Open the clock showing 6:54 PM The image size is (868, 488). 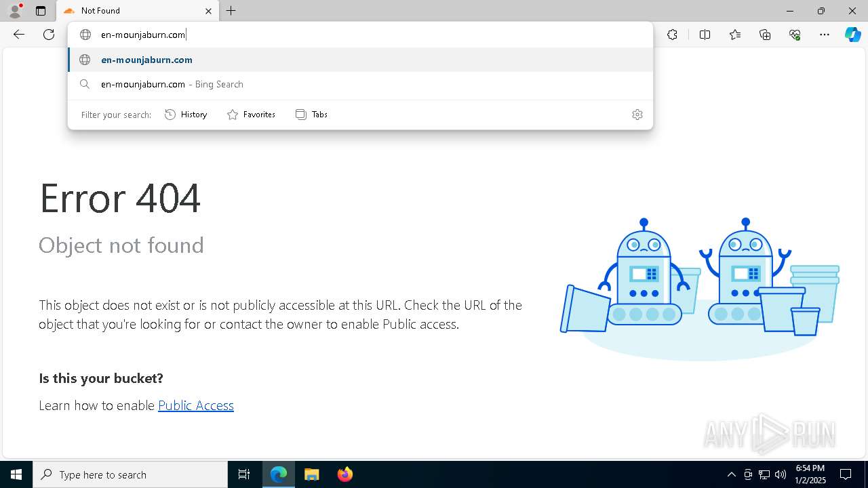point(810,474)
